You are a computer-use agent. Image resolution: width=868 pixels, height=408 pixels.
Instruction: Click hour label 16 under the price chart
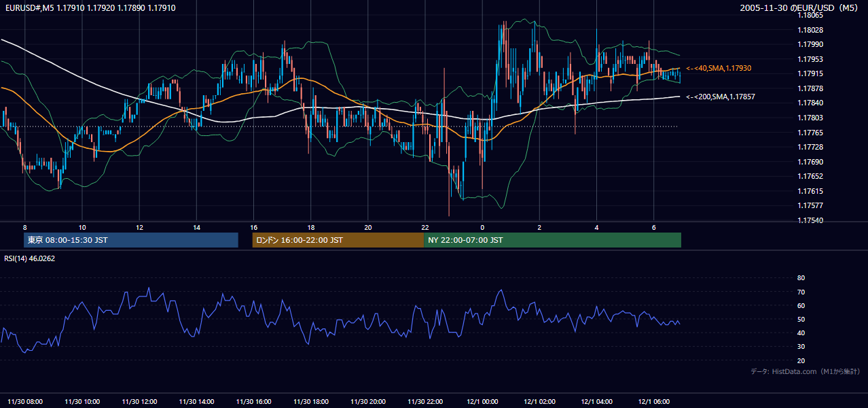[x=253, y=227]
